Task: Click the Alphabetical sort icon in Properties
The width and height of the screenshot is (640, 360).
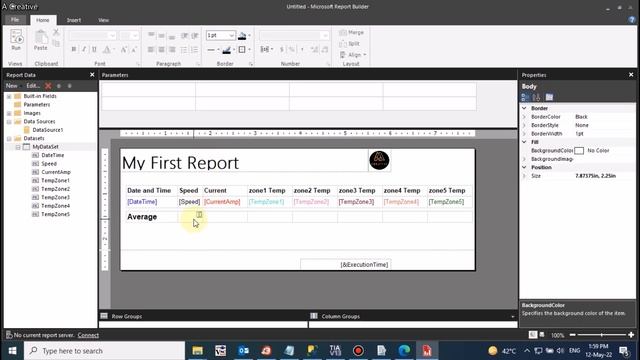Action: click(x=536, y=97)
